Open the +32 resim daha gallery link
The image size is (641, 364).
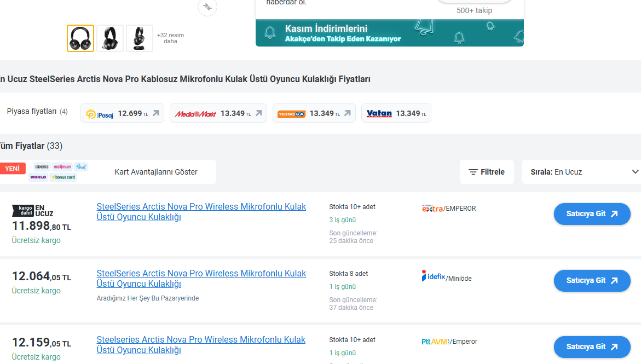pos(170,38)
